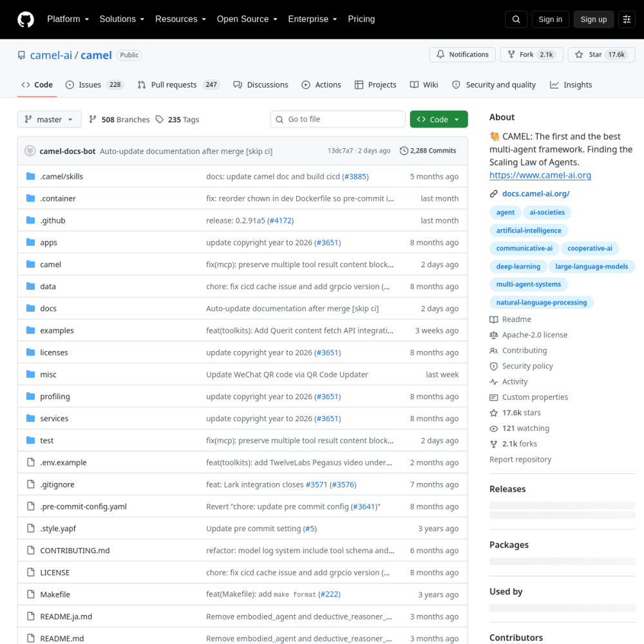Open commit hash 13dc7a7
644x644 pixels.
click(340, 151)
